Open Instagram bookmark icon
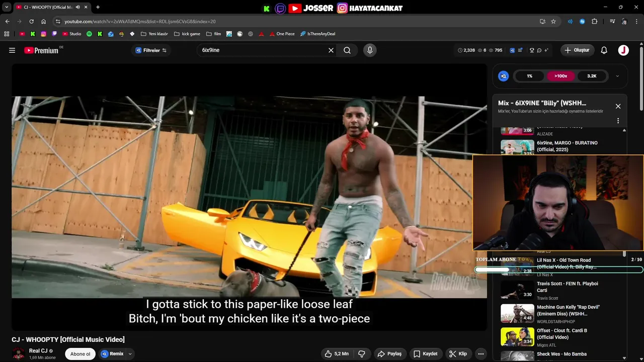This screenshot has width=644, height=362. tap(44, 34)
